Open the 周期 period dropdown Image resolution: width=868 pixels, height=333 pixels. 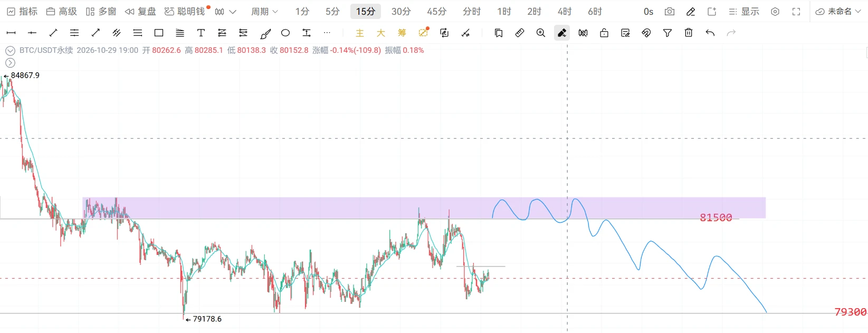[264, 11]
